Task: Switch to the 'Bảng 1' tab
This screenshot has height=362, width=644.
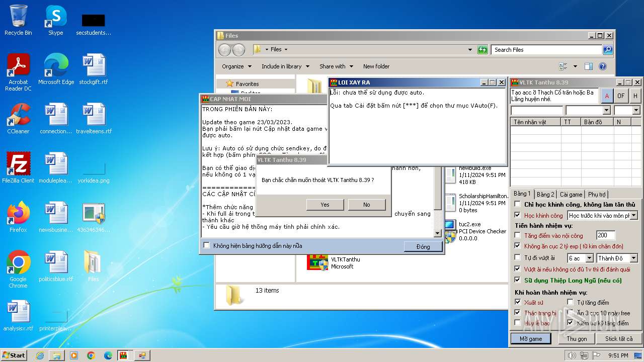Action: coord(522,194)
